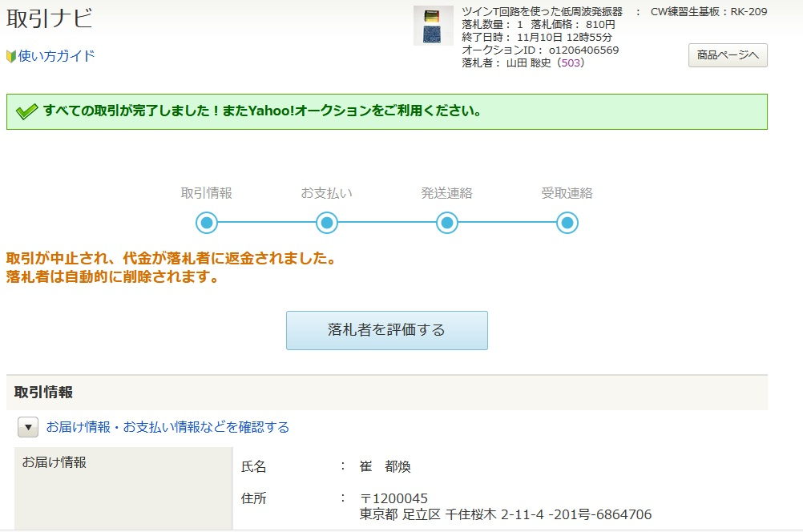This screenshot has width=803, height=532.
Task: Click the product thumbnail image
Action: (x=434, y=27)
